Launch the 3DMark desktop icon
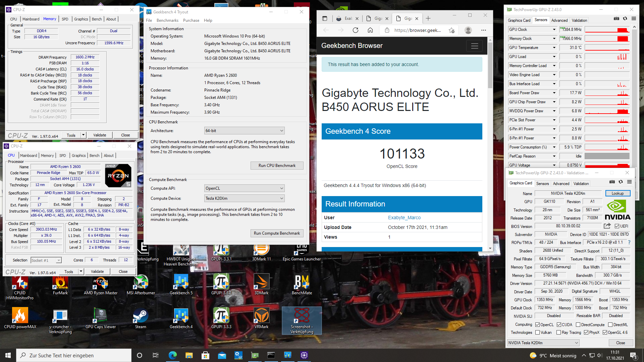This screenshot has height=362, width=644. (x=261, y=285)
